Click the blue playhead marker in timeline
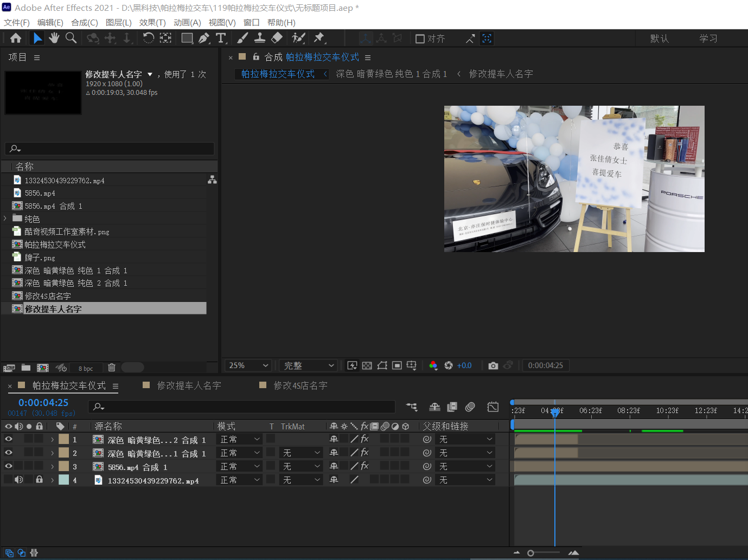The width and height of the screenshot is (748, 560). coord(554,413)
